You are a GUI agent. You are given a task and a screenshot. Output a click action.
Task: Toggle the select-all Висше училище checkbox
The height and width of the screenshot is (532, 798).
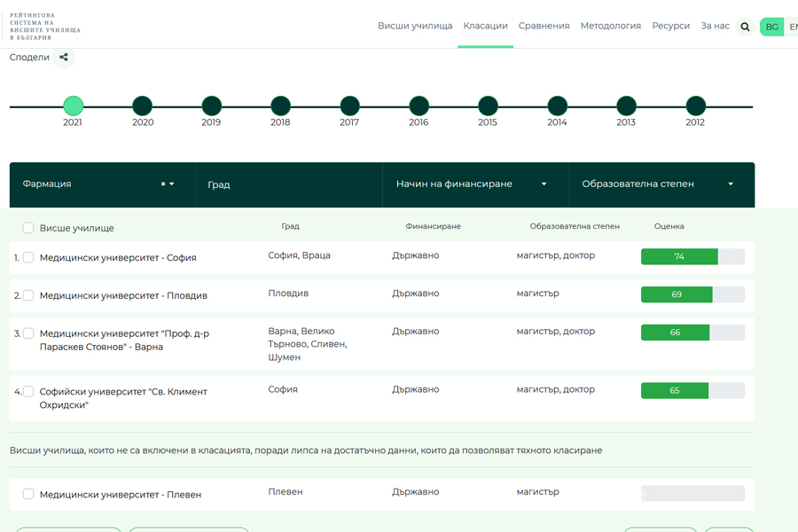tap(28, 228)
